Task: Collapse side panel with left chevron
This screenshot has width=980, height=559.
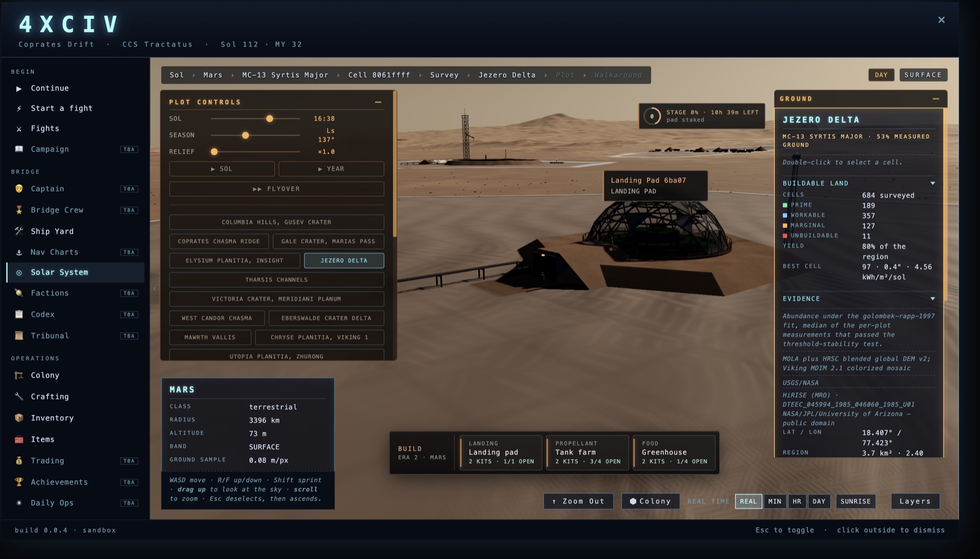Action: [x=154, y=289]
